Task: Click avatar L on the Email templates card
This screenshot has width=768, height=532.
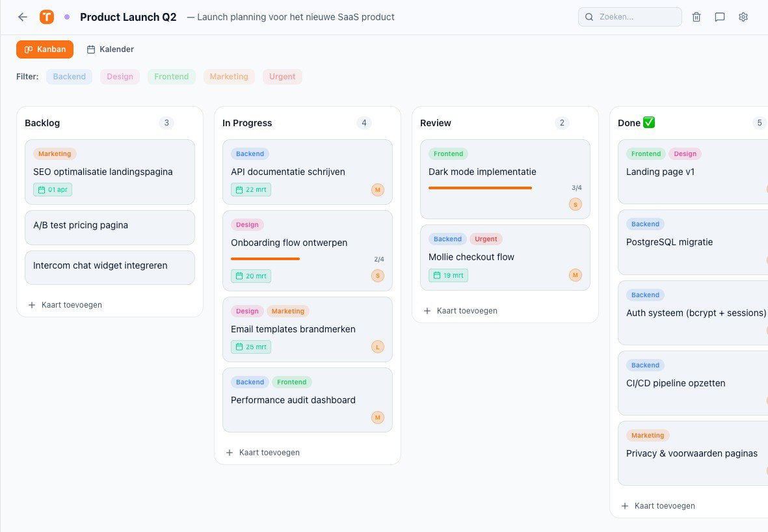Action: click(377, 347)
